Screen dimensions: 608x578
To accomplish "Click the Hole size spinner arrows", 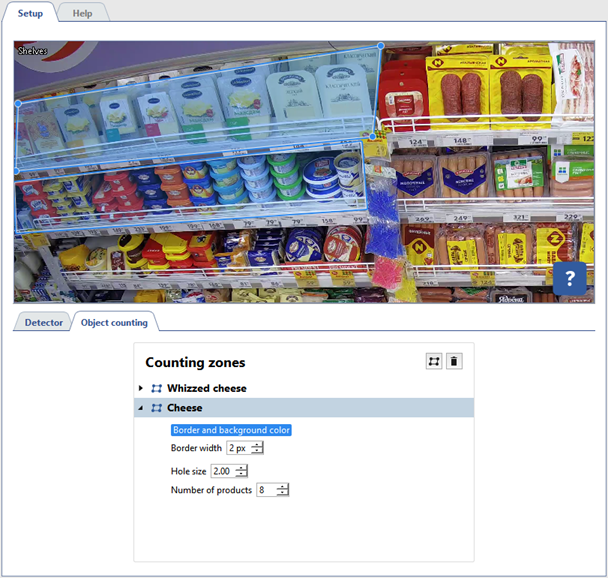I will click(x=241, y=471).
